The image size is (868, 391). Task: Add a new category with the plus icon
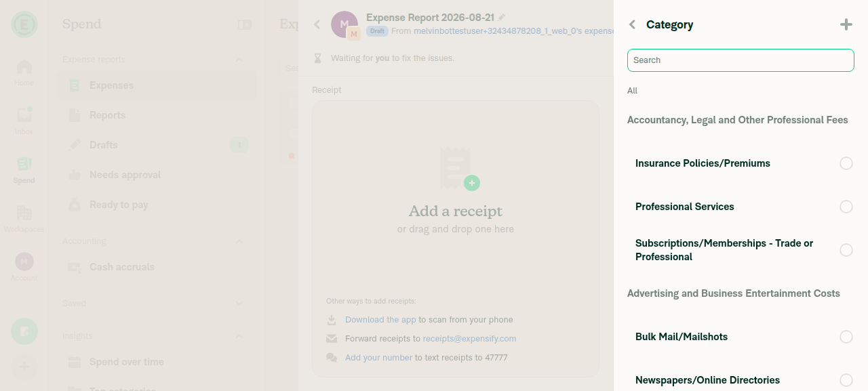click(x=846, y=25)
